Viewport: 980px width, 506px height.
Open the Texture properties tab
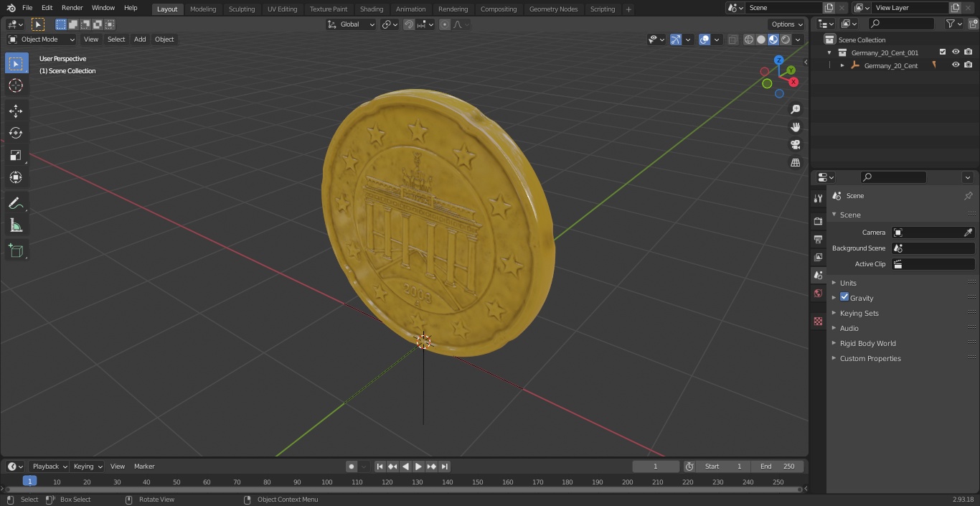coord(818,321)
